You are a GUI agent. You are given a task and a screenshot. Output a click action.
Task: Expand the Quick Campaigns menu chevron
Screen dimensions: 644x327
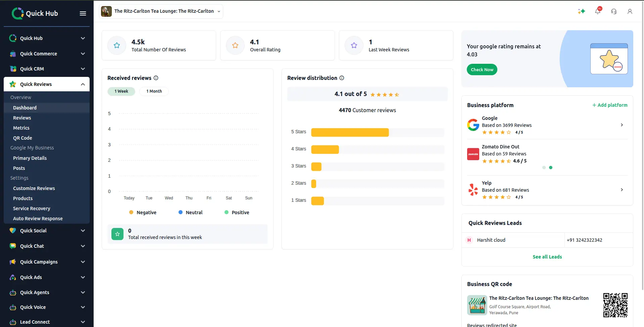(x=83, y=262)
